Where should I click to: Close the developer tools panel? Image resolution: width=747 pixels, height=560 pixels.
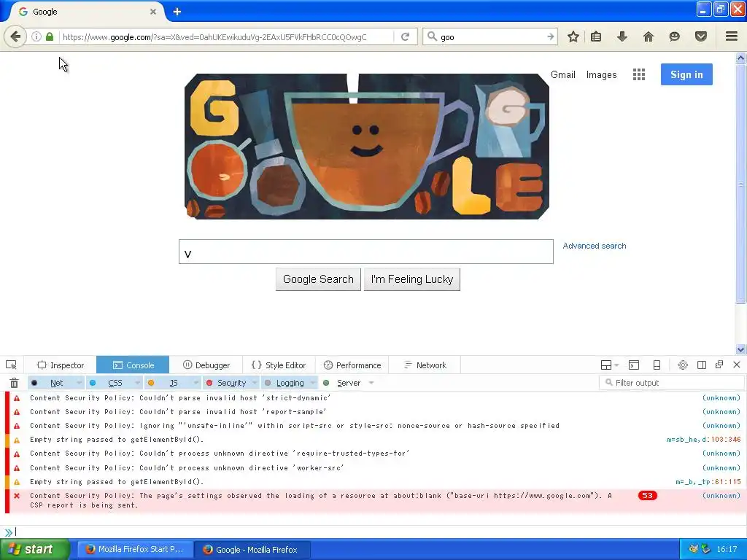point(737,365)
